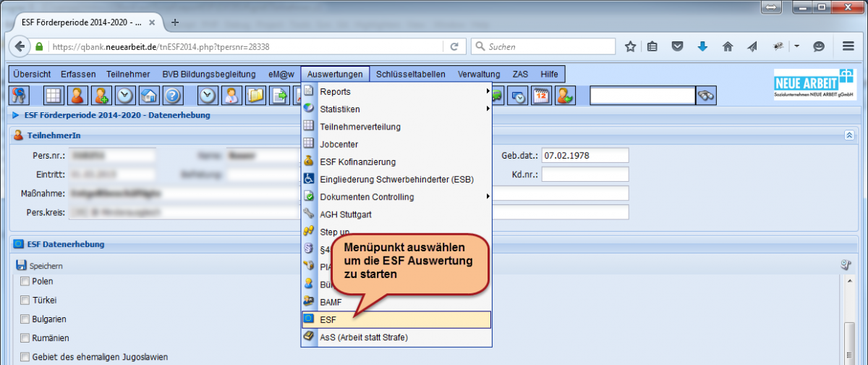Screen dimensions: 868x365
Task: Expand the Statistiken submenu
Action: (x=396, y=109)
